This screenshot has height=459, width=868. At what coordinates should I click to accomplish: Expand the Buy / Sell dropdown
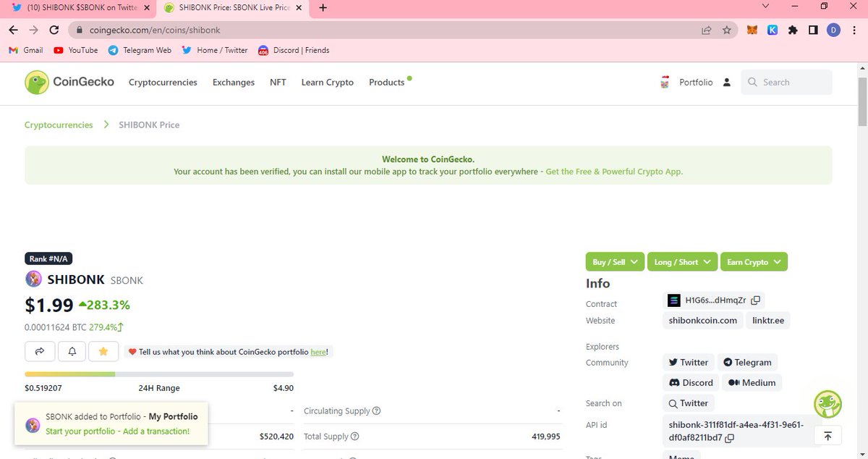click(x=615, y=261)
